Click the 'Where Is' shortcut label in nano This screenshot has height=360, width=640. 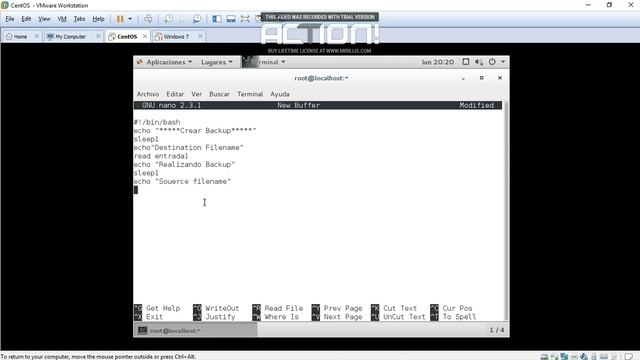(282, 317)
